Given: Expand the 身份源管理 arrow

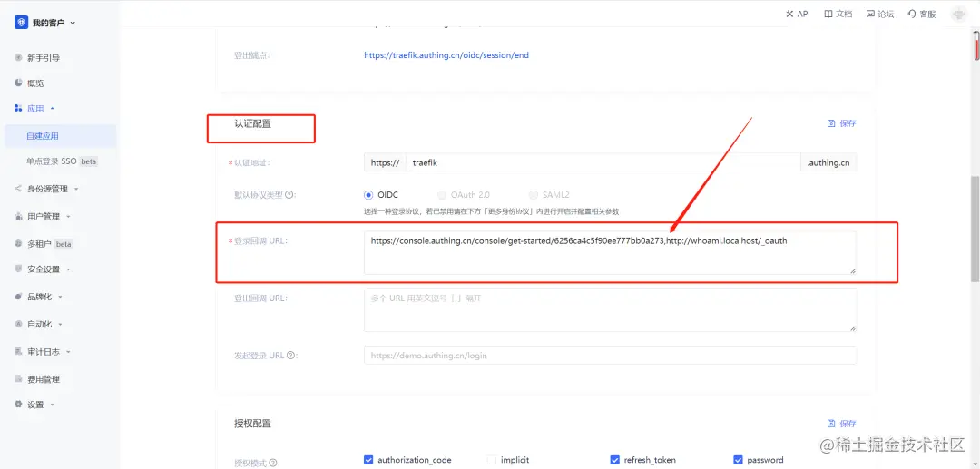Looking at the screenshot, I should (76, 189).
